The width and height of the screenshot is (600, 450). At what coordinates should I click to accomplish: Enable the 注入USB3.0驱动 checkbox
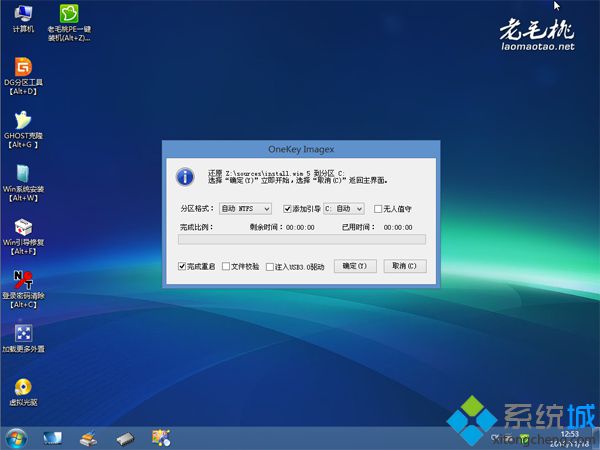pyautogui.click(x=270, y=267)
